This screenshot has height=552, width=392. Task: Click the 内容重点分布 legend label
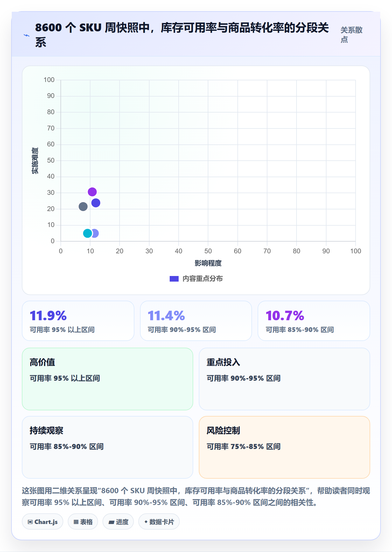pos(202,279)
